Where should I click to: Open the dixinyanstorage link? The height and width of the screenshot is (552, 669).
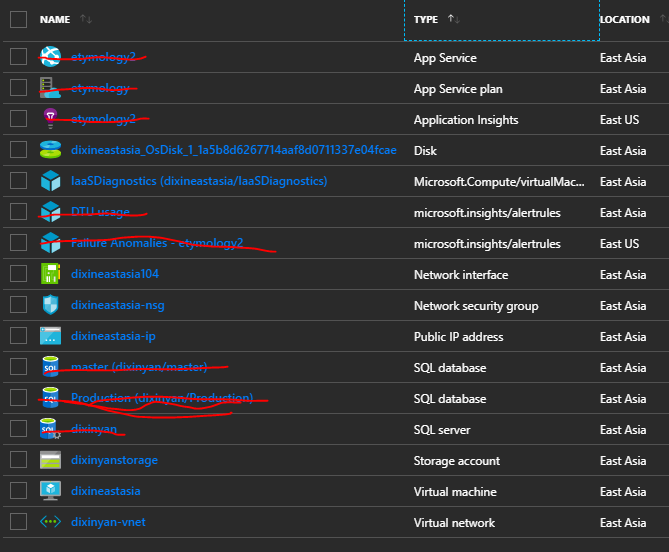pyautogui.click(x=114, y=460)
